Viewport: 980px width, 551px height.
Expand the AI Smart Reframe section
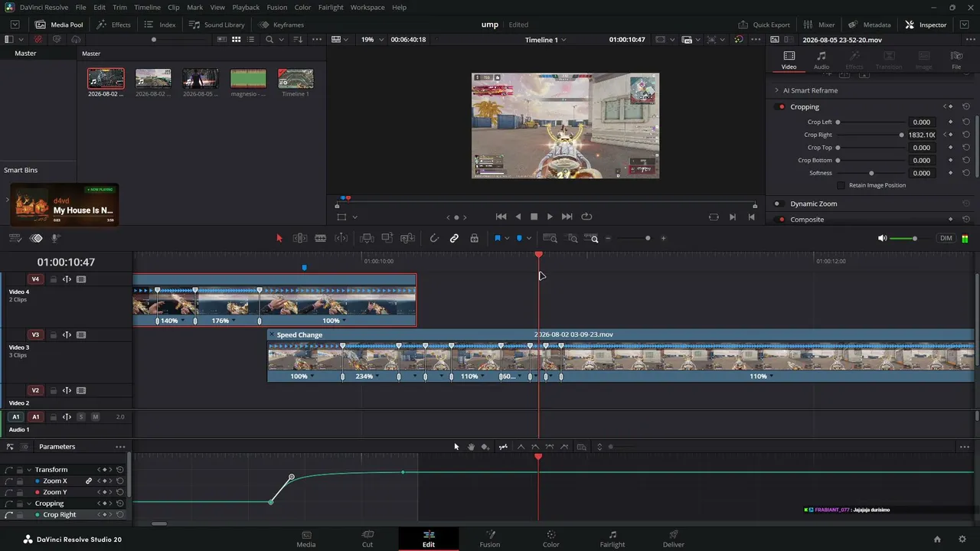pos(776,90)
